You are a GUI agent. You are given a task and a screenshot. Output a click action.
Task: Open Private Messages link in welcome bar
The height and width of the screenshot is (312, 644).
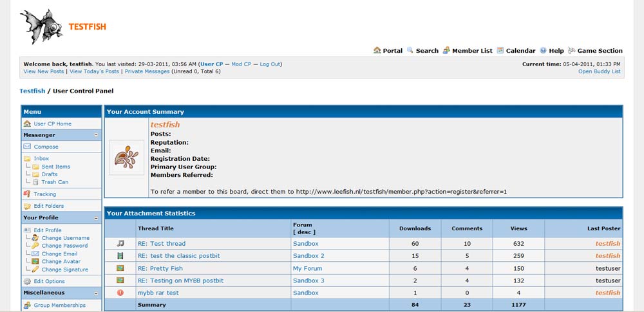click(147, 71)
